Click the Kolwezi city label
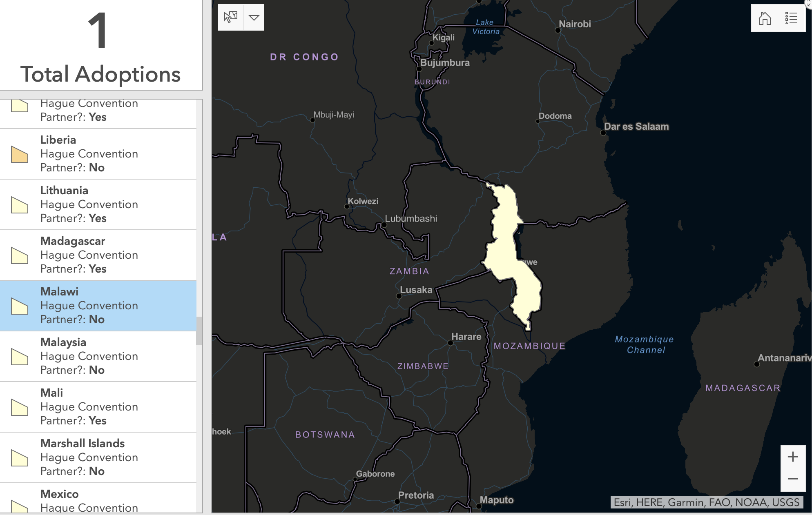Screen dimensions: 812x515 pos(363,201)
